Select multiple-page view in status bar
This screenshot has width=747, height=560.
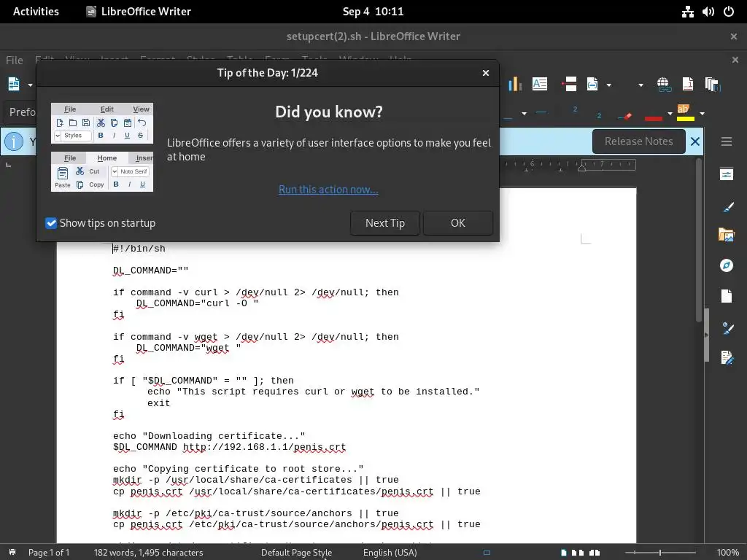coord(578,553)
